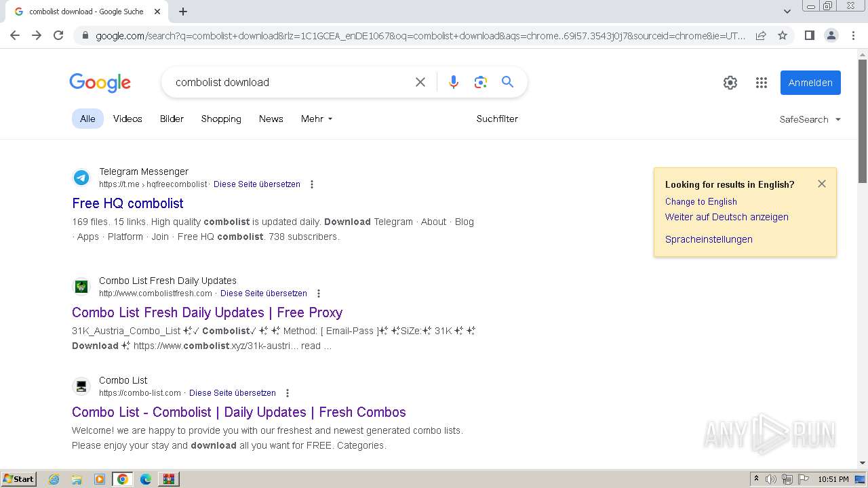Translate the Telegram result page

(x=256, y=184)
